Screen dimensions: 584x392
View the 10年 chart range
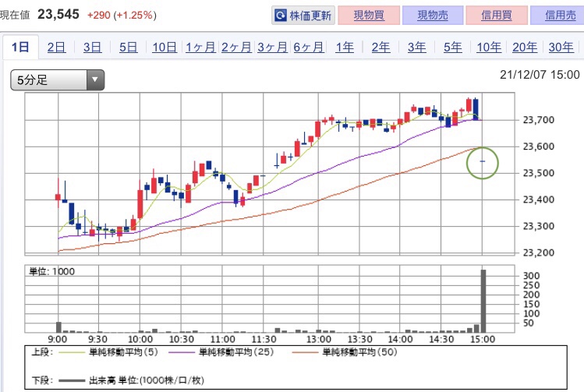pos(489,48)
